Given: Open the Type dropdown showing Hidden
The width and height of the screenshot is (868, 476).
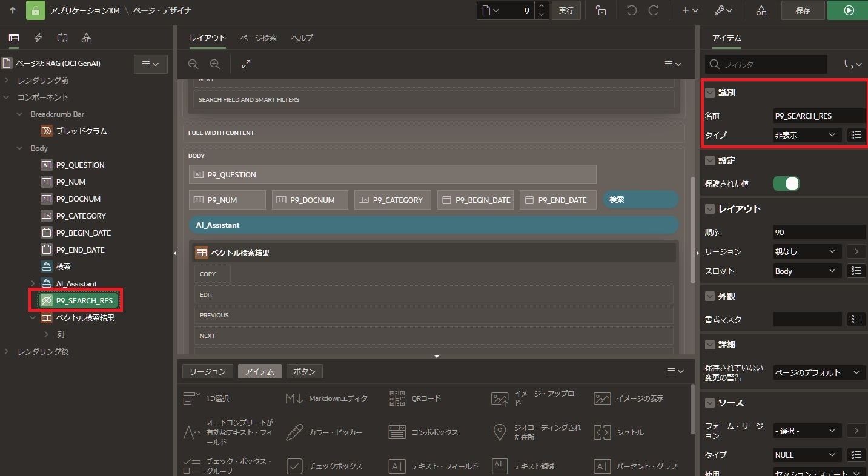Looking at the screenshot, I should 807,135.
